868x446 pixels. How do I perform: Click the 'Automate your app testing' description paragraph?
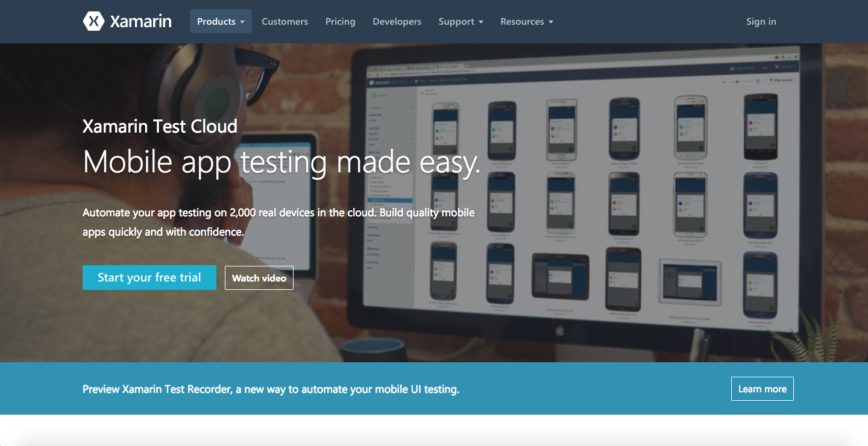click(x=278, y=222)
